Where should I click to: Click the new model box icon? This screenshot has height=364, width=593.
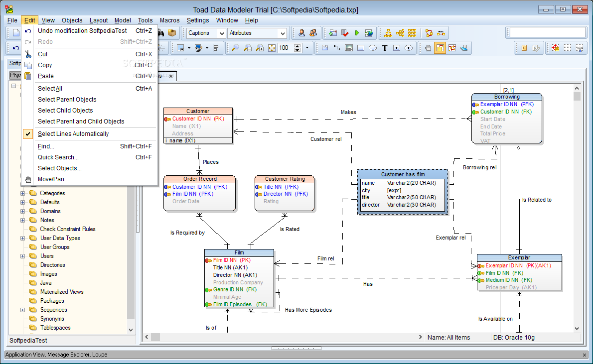click(172, 33)
